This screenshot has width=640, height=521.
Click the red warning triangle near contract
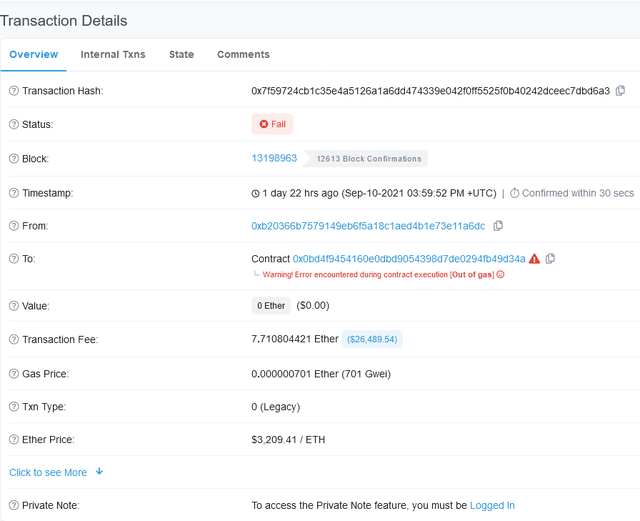[x=534, y=258]
